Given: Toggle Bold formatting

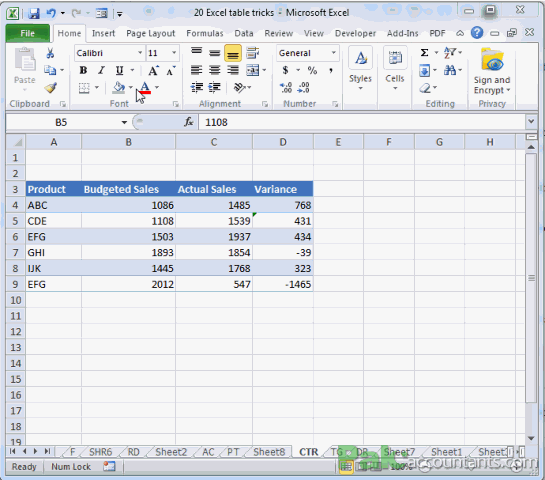Looking at the screenshot, I should 83,71.
